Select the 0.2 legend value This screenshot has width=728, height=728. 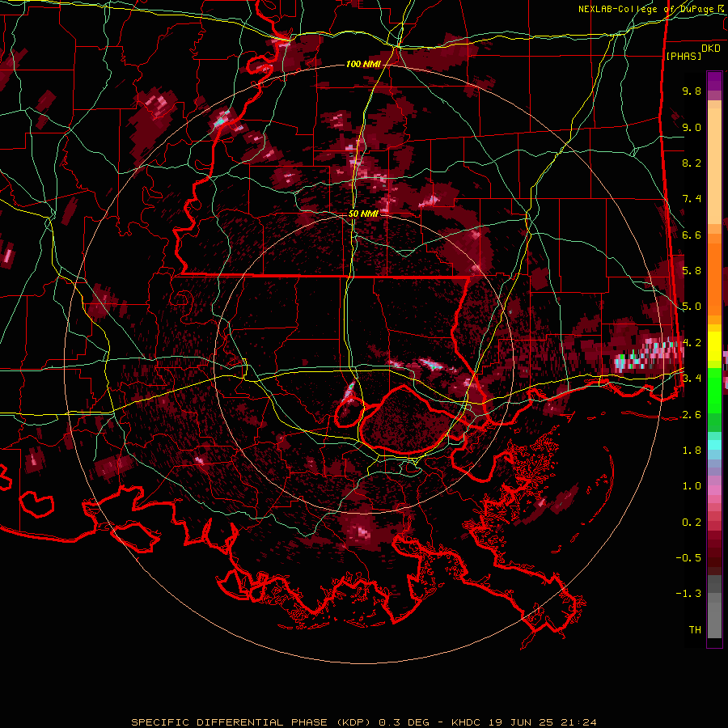692,522
